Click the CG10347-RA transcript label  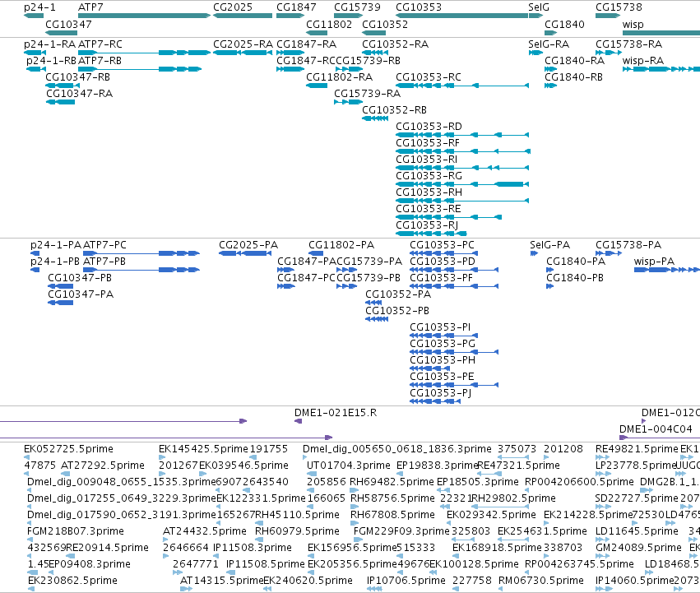click(80, 94)
